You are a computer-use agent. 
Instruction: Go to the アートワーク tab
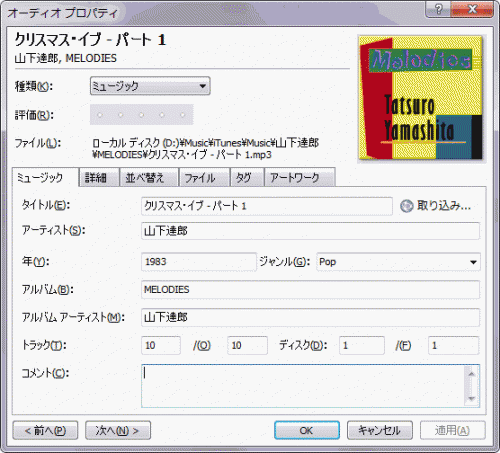pos(299,178)
